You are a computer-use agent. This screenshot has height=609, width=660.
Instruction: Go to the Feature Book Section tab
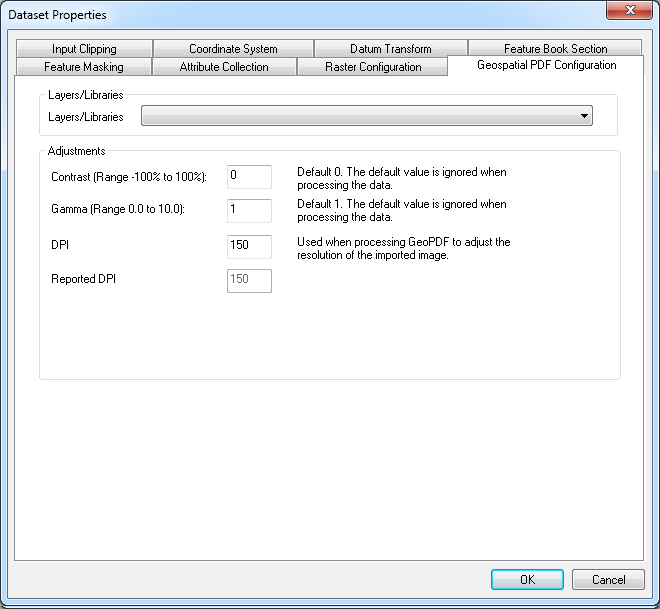(555, 48)
